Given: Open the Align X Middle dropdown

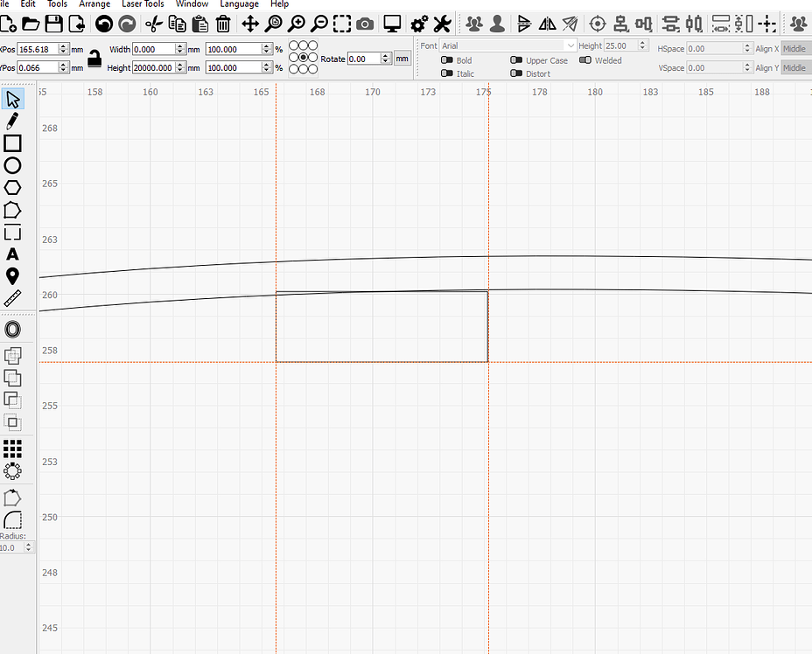Looking at the screenshot, I should click(x=796, y=49).
